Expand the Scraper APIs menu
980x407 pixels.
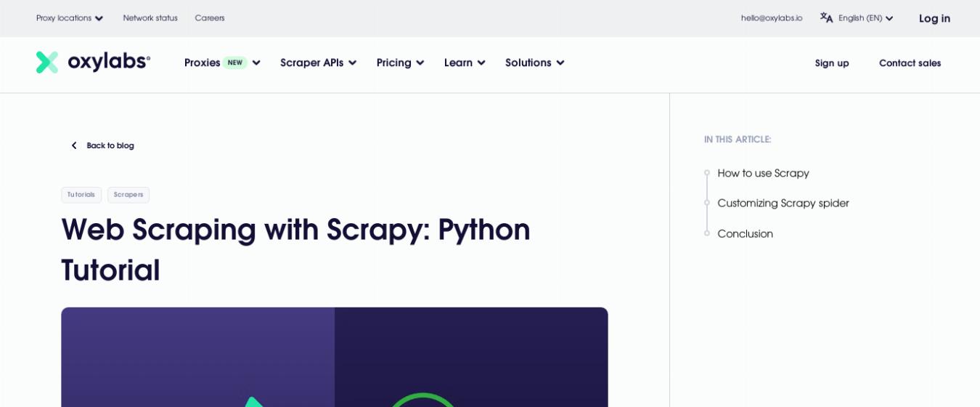[x=318, y=63]
